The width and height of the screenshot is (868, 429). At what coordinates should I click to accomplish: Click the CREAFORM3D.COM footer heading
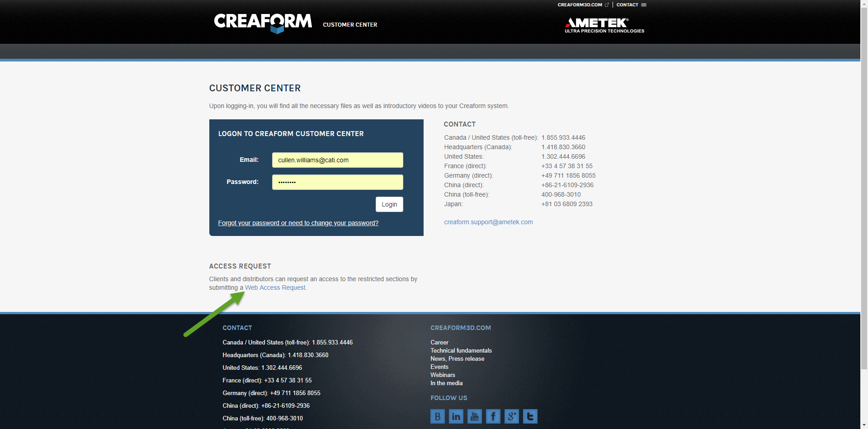coord(461,328)
